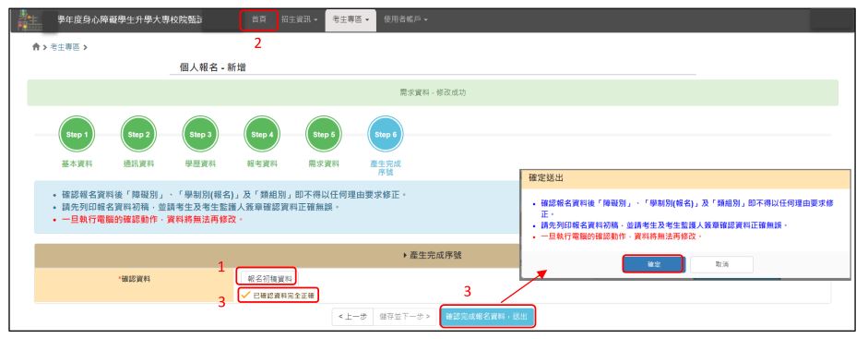868x339 pixels.
Task: Check 已確認資料完全正確 checkbox
Action: pyautogui.click(x=245, y=296)
